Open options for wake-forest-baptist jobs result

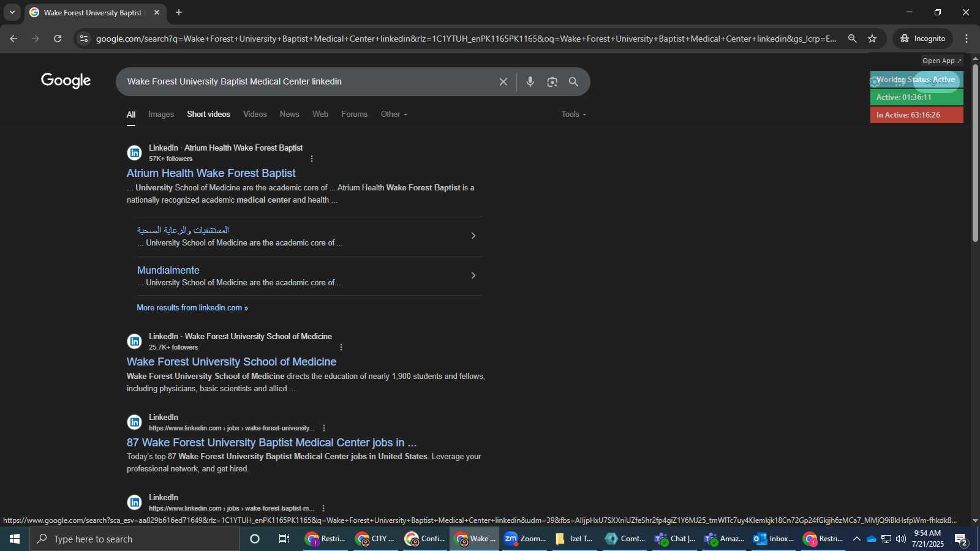point(323,508)
